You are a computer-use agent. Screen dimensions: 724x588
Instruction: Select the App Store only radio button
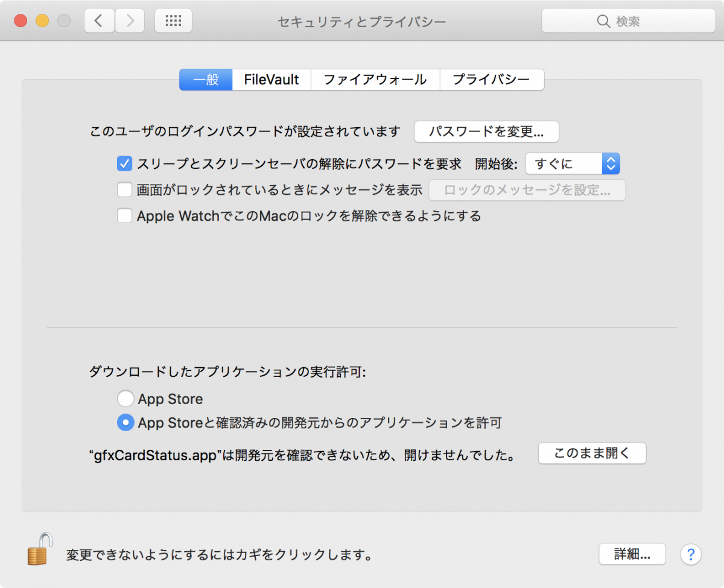[125, 398]
